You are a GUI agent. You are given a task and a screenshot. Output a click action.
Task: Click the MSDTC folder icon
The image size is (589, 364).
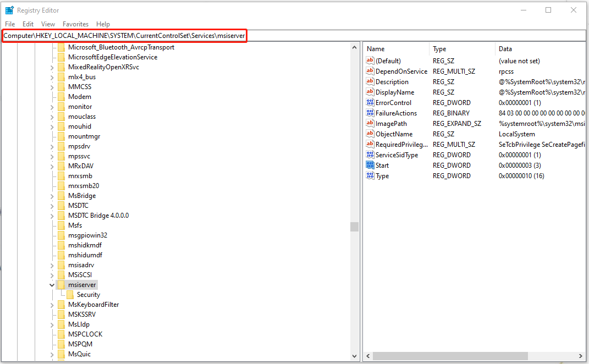[x=61, y=206]
